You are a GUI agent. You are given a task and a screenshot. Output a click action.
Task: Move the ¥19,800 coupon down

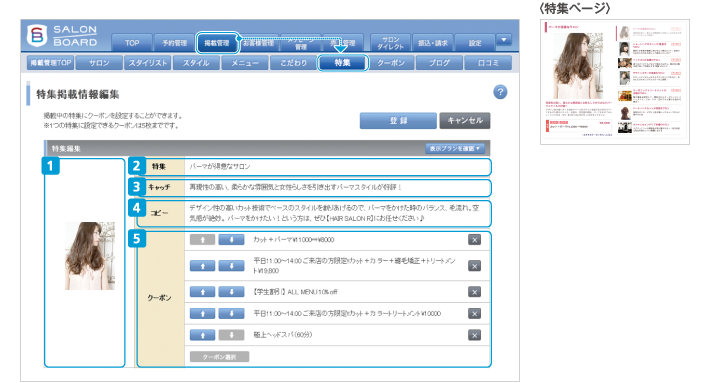tap(231, 266)
